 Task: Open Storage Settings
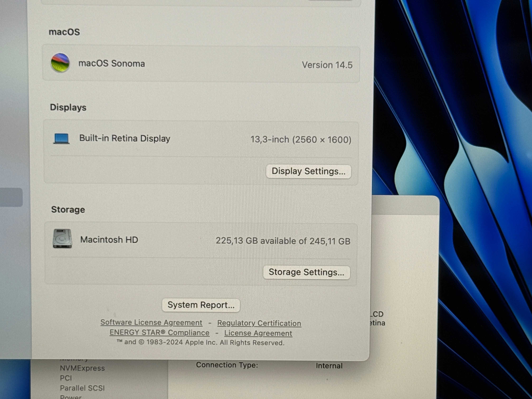pyautogui.click(x=307, y=272)
